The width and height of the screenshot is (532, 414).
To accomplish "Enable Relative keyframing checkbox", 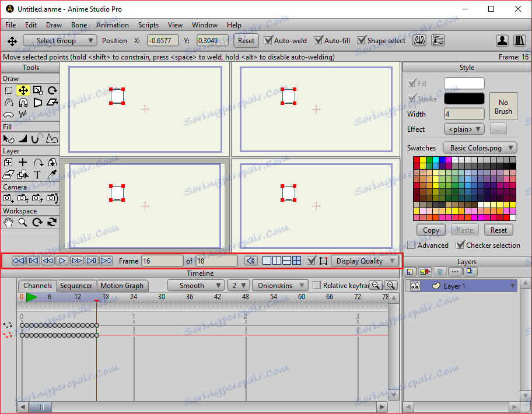I will 317,286.
